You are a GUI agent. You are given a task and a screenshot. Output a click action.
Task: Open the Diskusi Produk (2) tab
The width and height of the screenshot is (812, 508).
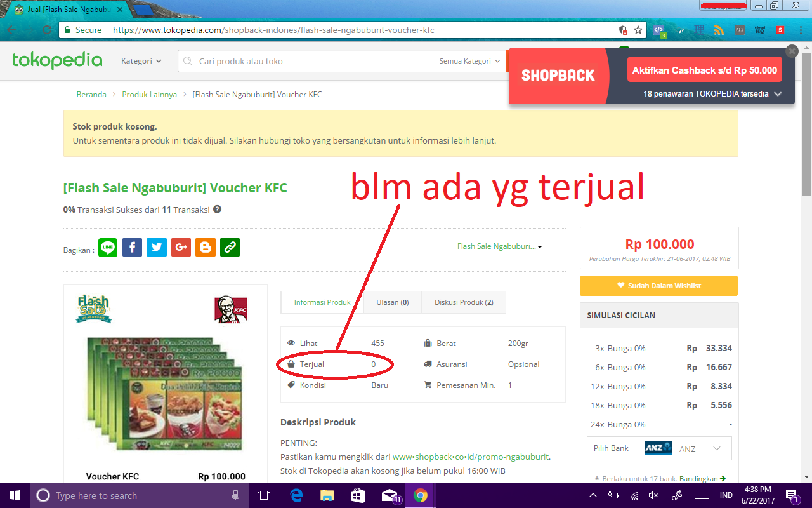(x=464, y=302)
